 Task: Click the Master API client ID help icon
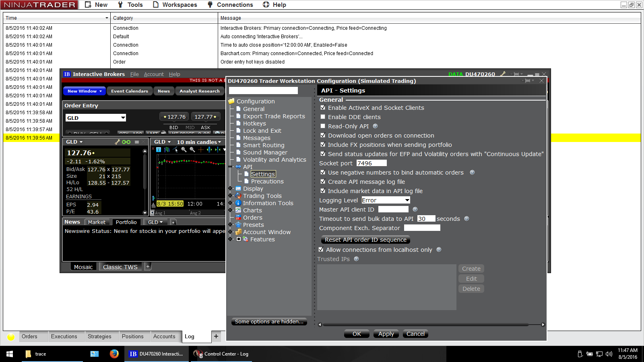(x=415, y=210)
